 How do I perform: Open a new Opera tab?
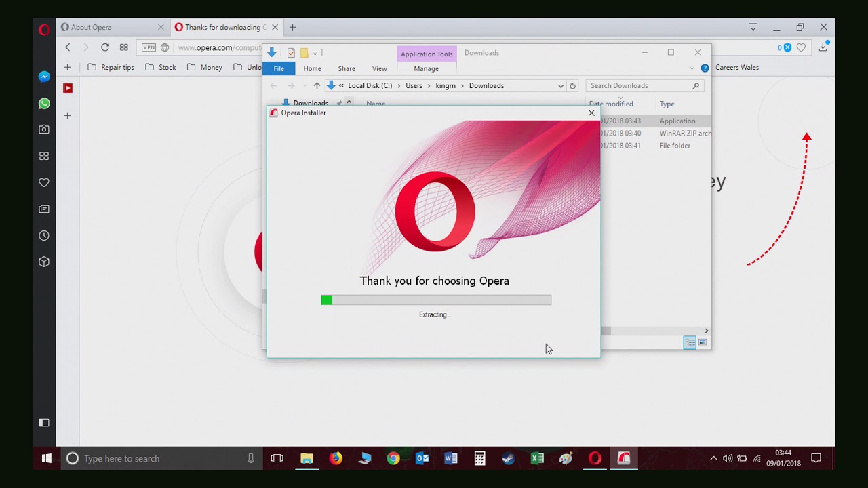coord(292,27)
